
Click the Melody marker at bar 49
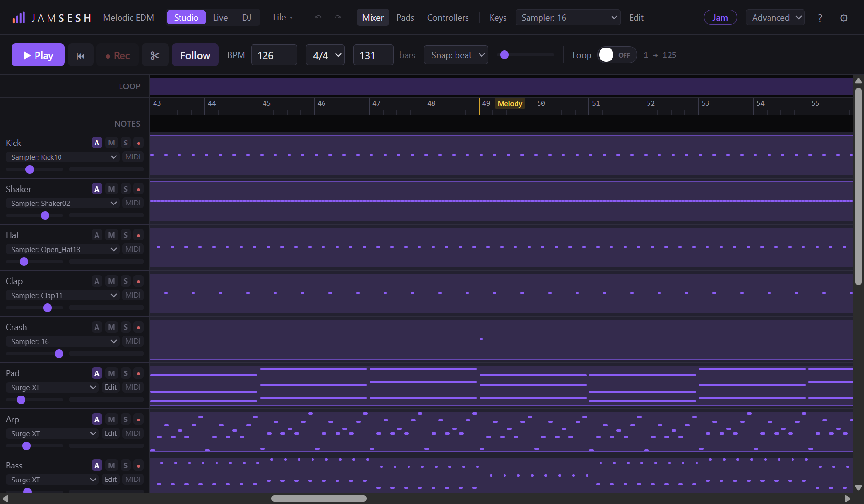(x=510, y=104)
